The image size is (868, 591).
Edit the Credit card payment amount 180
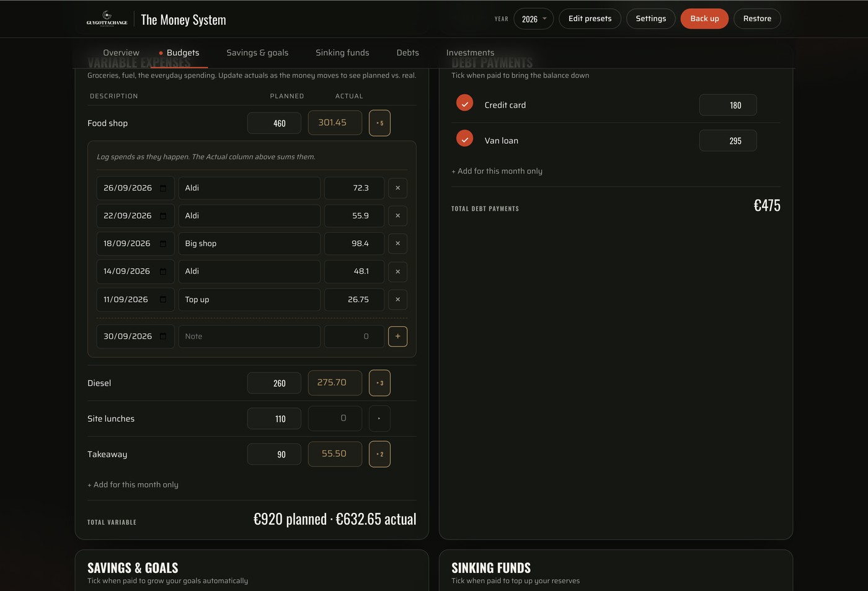click(728, 105)
